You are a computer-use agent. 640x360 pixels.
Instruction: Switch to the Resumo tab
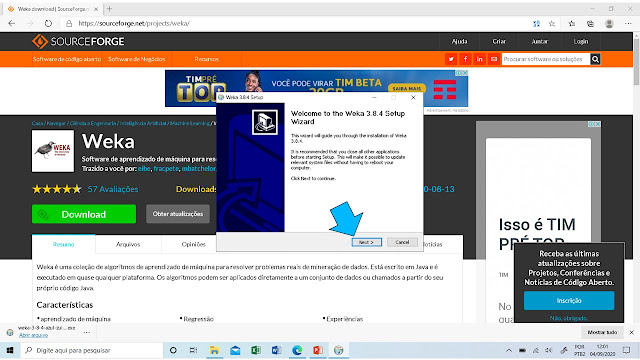pos(64,244)
